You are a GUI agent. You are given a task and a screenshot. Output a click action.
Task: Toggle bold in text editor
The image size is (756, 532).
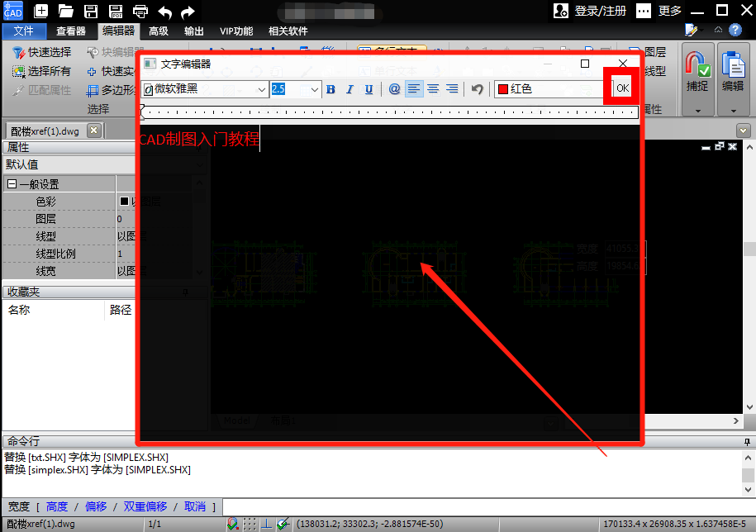[x=330, y=89]
